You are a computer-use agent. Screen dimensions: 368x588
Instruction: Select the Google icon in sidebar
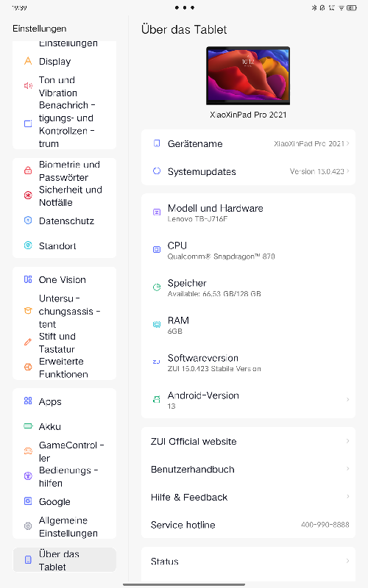point(28,501)
